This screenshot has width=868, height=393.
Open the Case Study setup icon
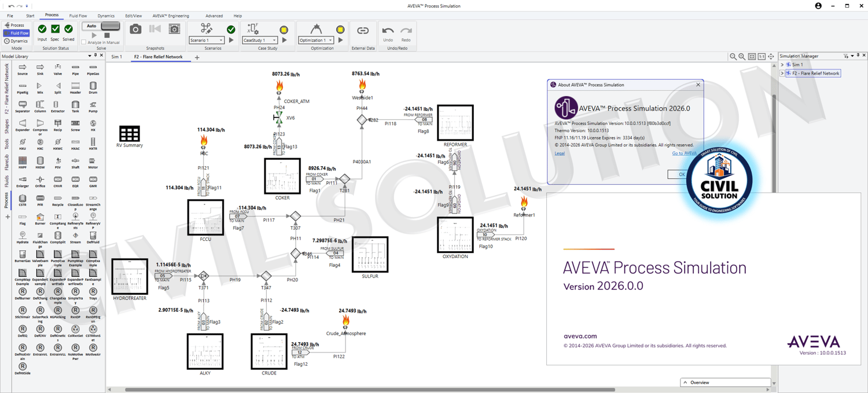pos(253,28)
